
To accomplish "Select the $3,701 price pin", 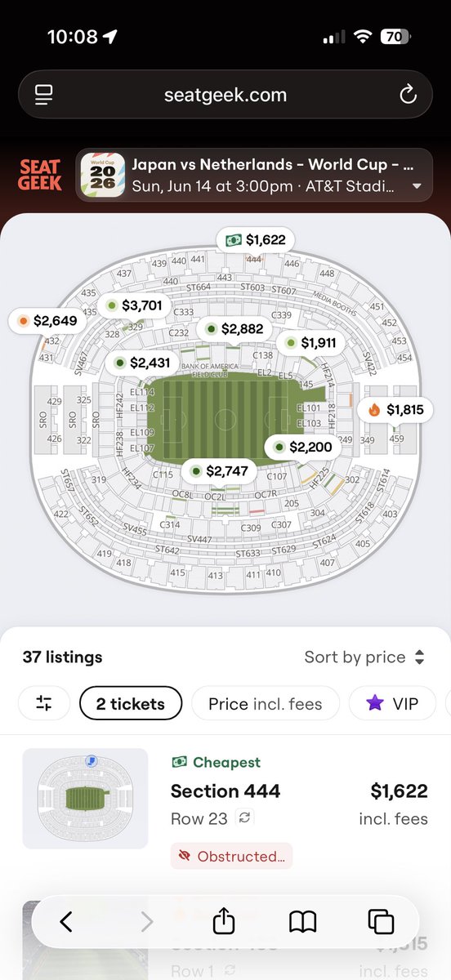I will pyautogui.click(x=135, y=306).
